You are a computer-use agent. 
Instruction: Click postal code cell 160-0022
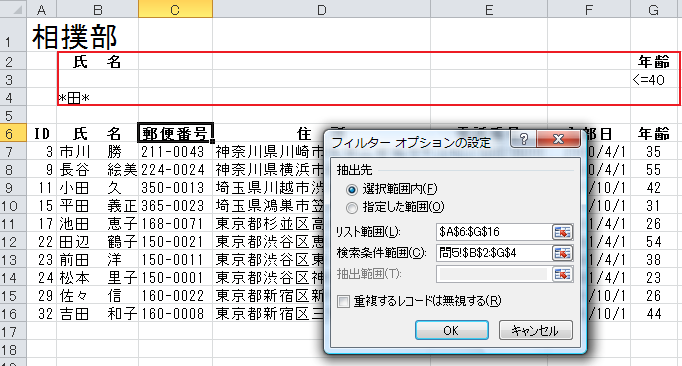coord(175,295)
